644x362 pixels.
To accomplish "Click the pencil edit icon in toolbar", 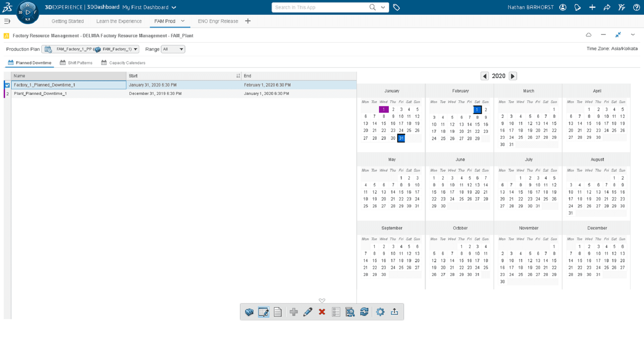I will pyautogui.click(x=308, y=312).
